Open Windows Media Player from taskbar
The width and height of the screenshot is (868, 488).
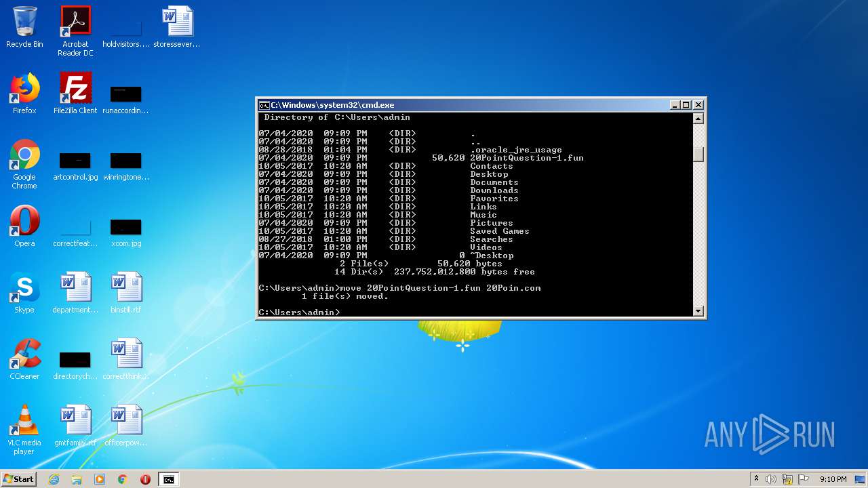[100, 479]
